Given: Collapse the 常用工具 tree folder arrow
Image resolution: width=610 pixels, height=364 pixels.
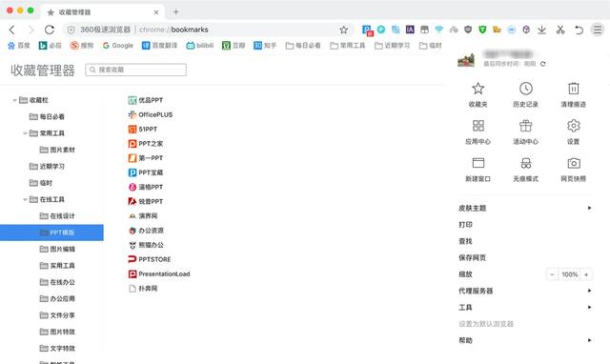Looking at the screenshot, I should pyautogui.click(x=25, y=133).
